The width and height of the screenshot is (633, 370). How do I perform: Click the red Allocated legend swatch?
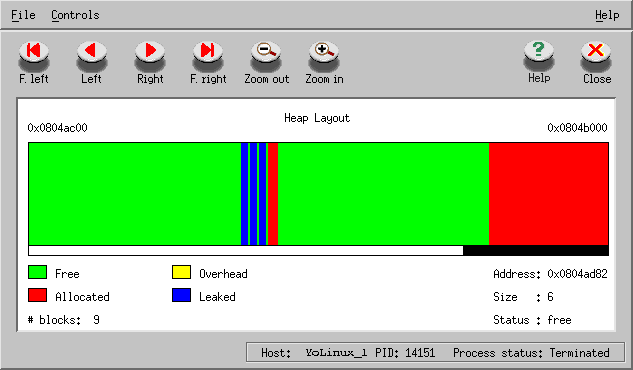[38, 295]
